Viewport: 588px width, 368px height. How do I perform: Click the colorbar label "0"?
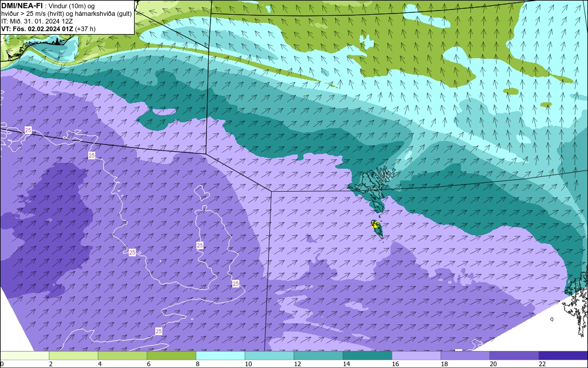2,364
